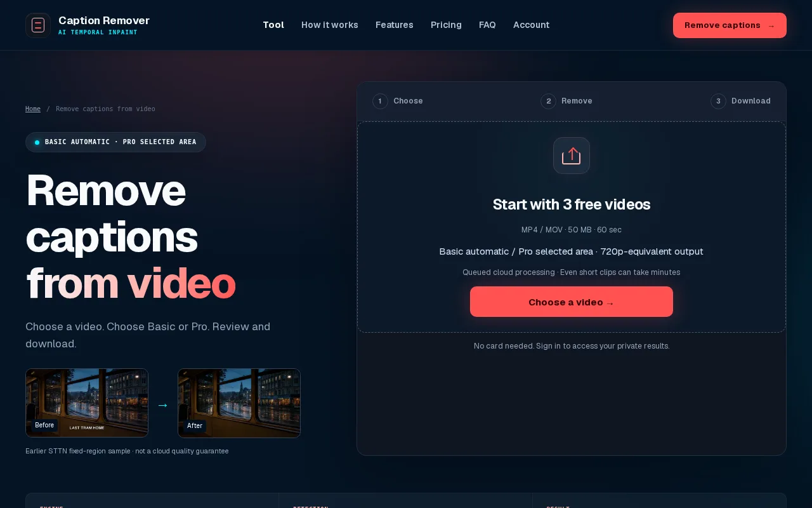The image size is (812, 508).
Task: Click the upload icon in the drop zone
Action: pyautogui.click(x=572, y=156)
